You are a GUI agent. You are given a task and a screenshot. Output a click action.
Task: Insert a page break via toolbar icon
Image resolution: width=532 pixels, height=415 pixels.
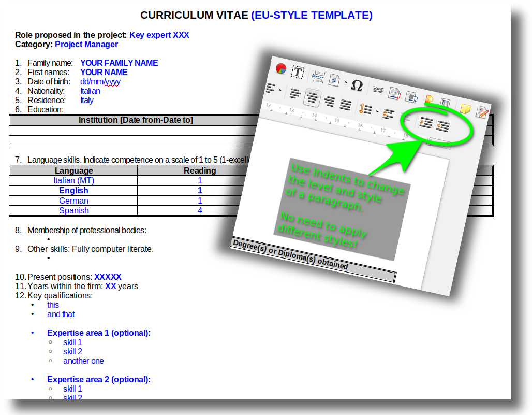coord(318,77)
